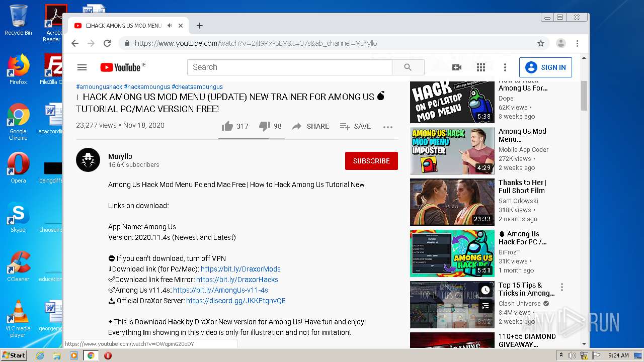
Task: Open the bit.ly/DraxorHacks mirror link
Action: (x=237, y=280)
